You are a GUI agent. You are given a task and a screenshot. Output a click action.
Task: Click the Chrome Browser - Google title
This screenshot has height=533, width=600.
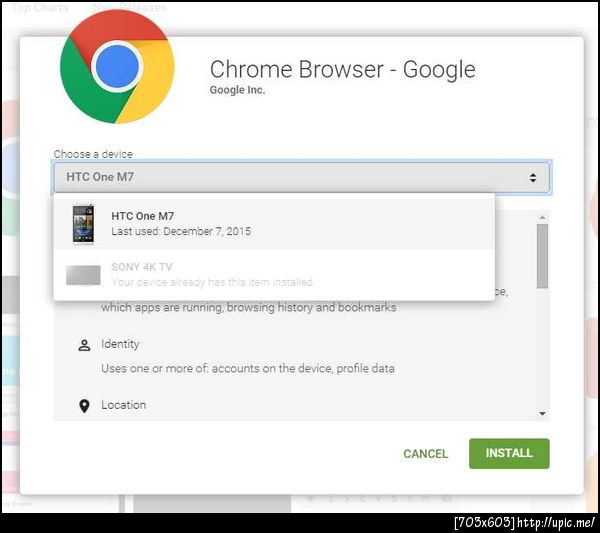coord(342,69)
